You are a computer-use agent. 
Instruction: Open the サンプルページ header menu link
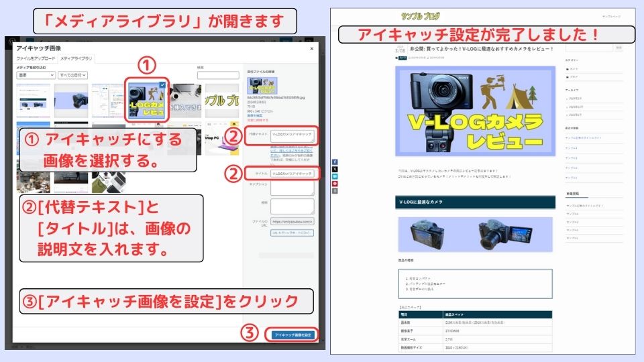[611, 17]
